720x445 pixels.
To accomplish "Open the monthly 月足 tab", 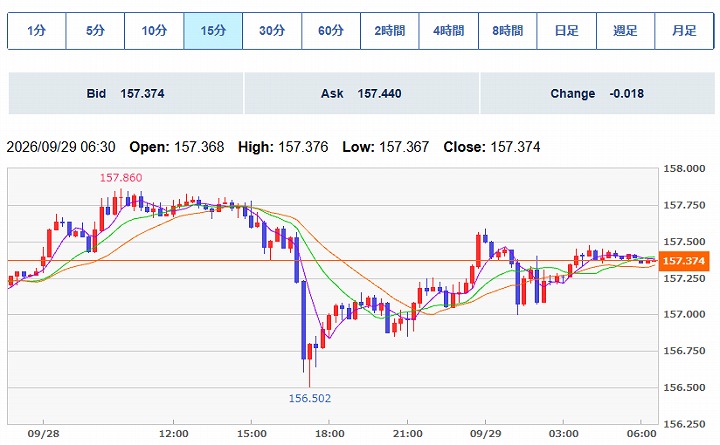I will tap(684, 31).
